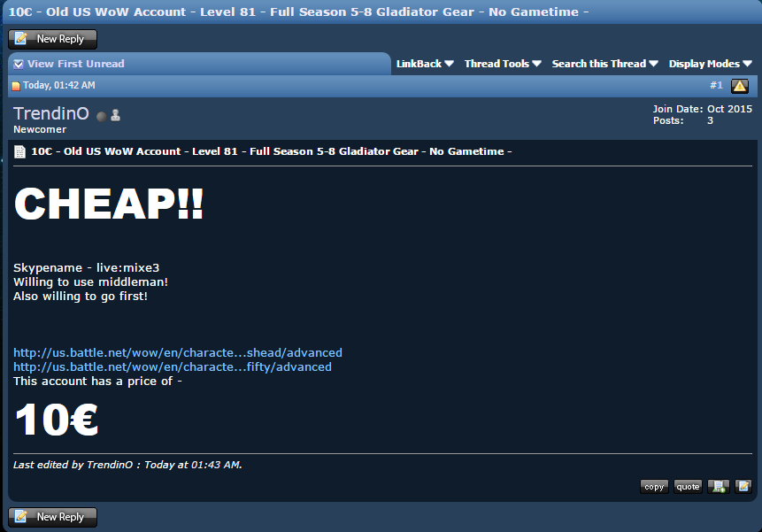This screenshot has width=762, height=532.
Task: Click the post document icon beside title
Action: [19, 152]
